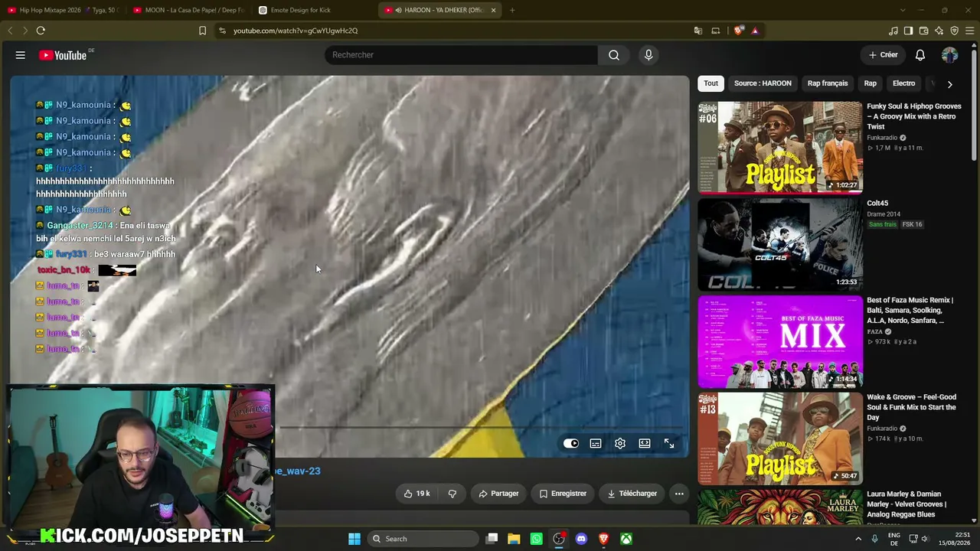Open the browser wallet icon
The width and height of the screenshot is (980, 551).
pos(923,31)
